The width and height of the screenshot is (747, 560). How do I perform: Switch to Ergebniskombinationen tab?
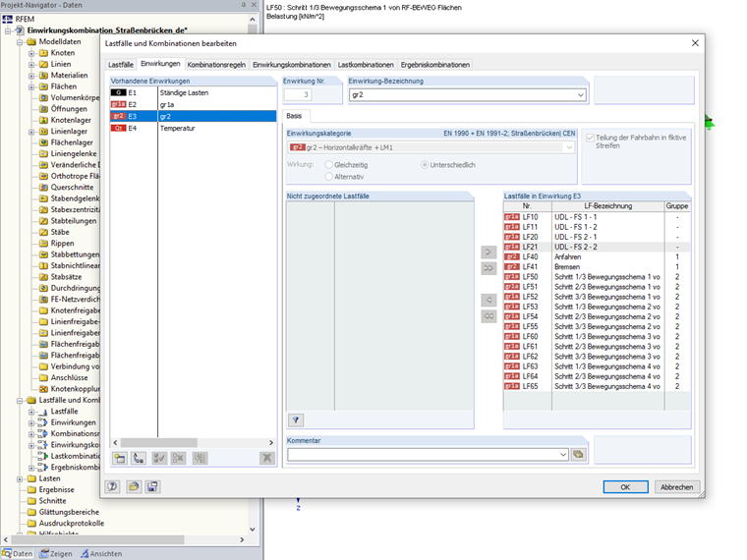pos(435,65)
